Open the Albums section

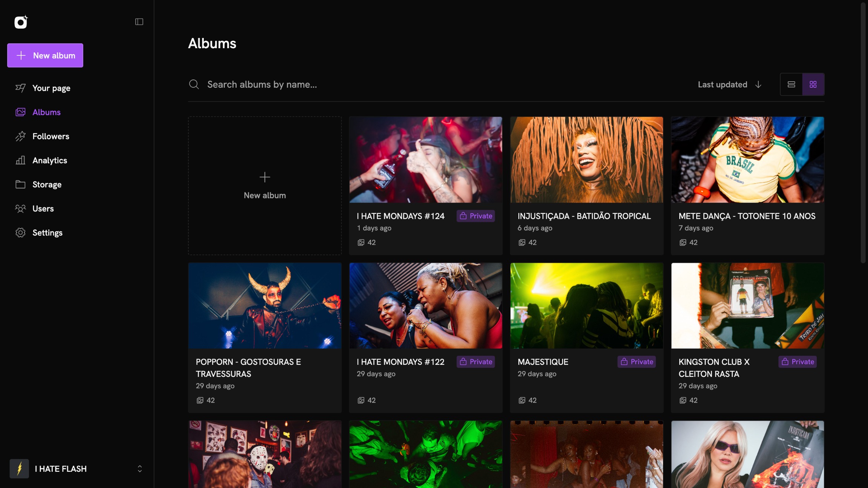click(x=46, y=112)
